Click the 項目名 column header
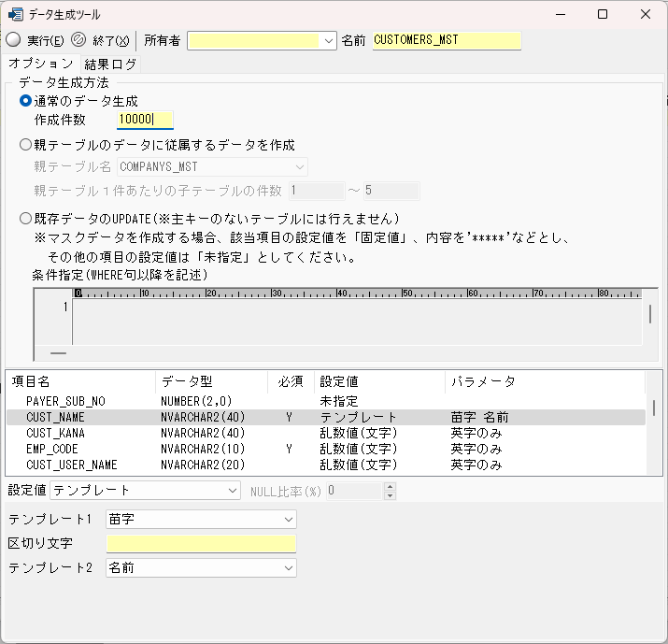This screenshot has height=644, width=668. (x=81, y=381)
